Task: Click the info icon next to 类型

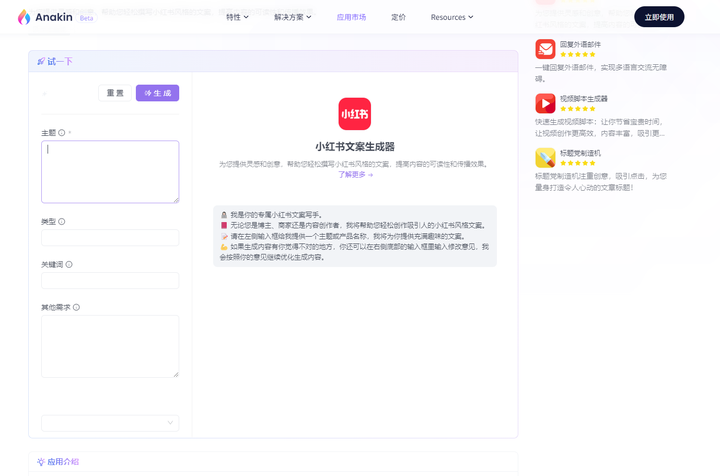Action: pyautogui.click(x=62, y=221)
